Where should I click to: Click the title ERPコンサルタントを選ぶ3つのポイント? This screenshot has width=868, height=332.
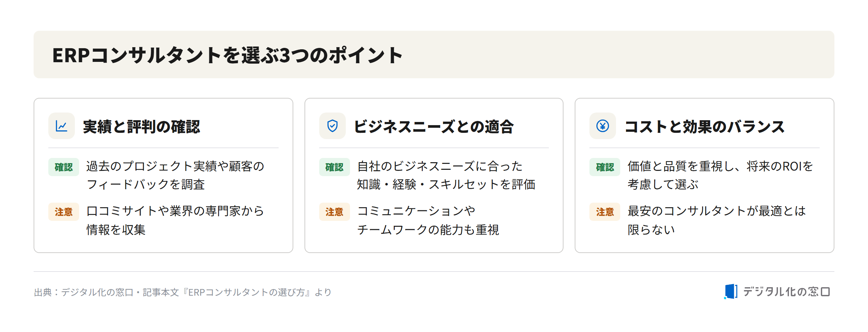click(x=227, y=55)
